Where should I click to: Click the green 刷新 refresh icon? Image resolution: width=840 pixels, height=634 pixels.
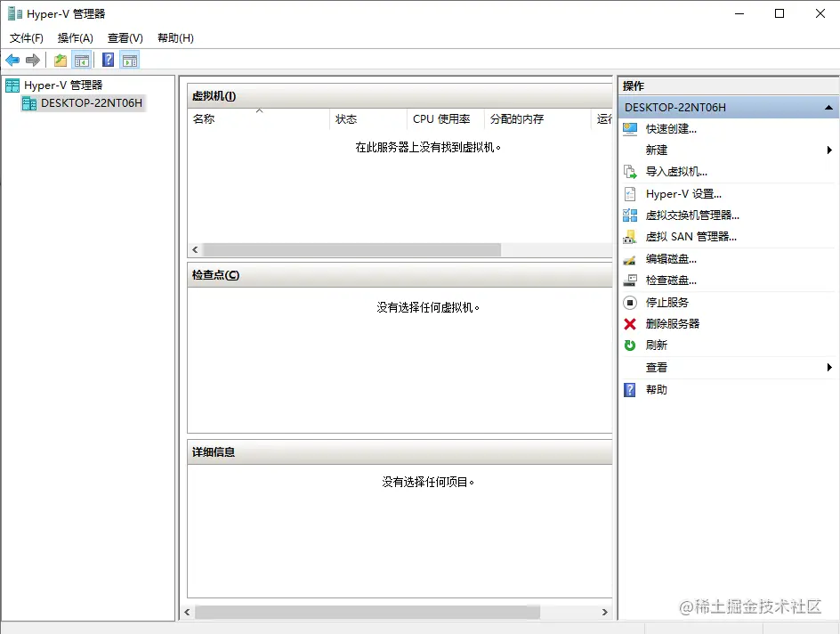(x=630, y=345)
